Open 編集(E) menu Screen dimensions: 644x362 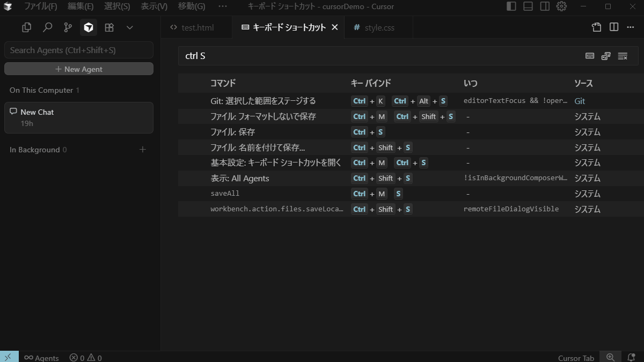pyautogui.click(x=80, y=6)
